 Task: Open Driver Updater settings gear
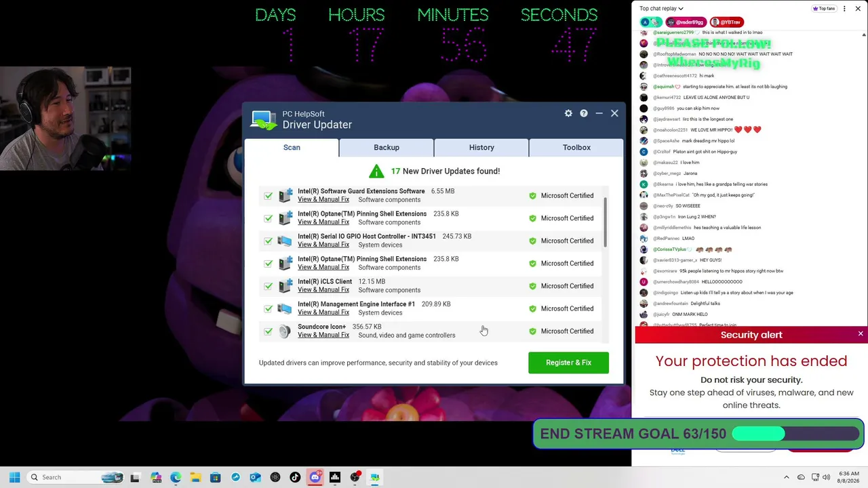[568, 113]
